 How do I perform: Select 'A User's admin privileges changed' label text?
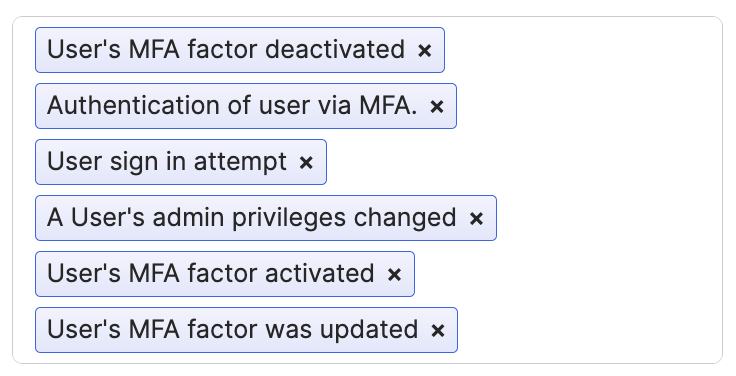click(252, 217)
